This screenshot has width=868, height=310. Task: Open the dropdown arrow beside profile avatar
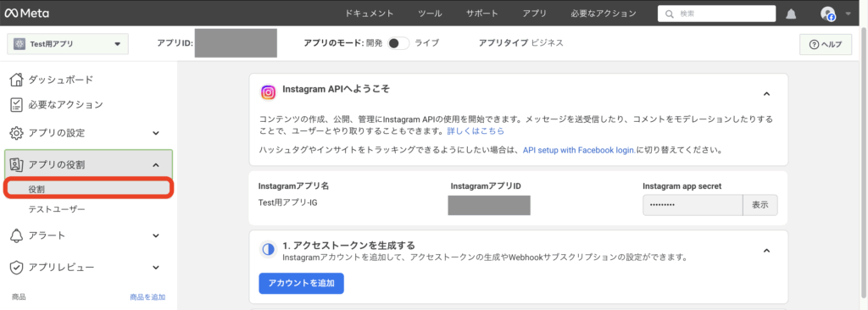click(x=849, y=14)
